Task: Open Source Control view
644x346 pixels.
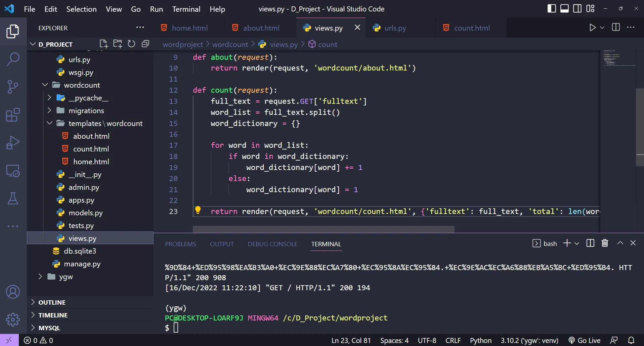Action: point(13,87)
